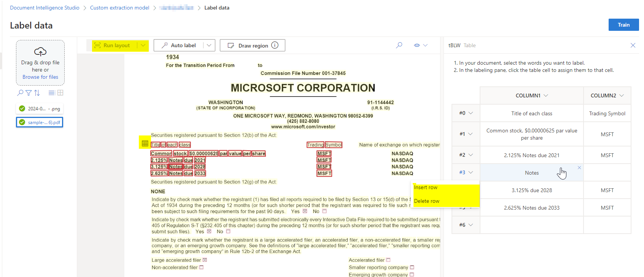Viewport: 644px width, 277px height.
Task: Expand the Auto label dropdown arrow
Action: (209, 45)
